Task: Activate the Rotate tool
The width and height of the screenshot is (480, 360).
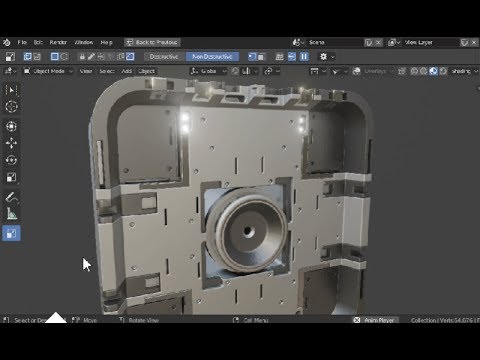Action: coord(11,160)
